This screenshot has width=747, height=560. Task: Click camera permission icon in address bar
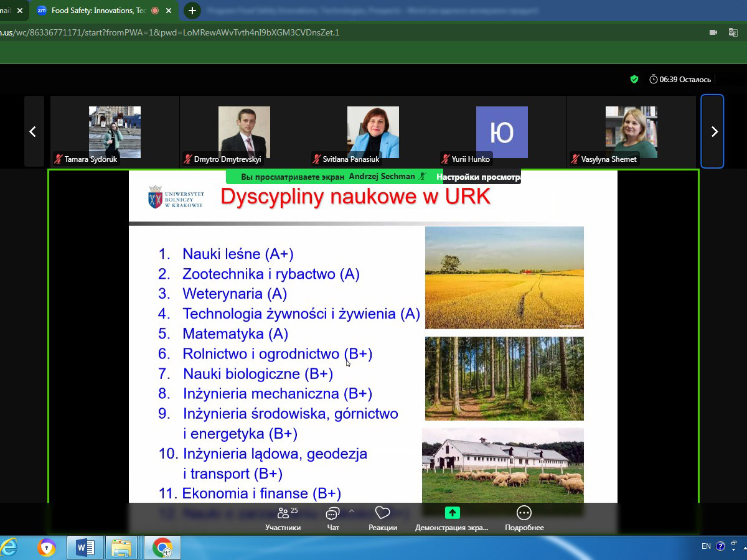point(713,32)
